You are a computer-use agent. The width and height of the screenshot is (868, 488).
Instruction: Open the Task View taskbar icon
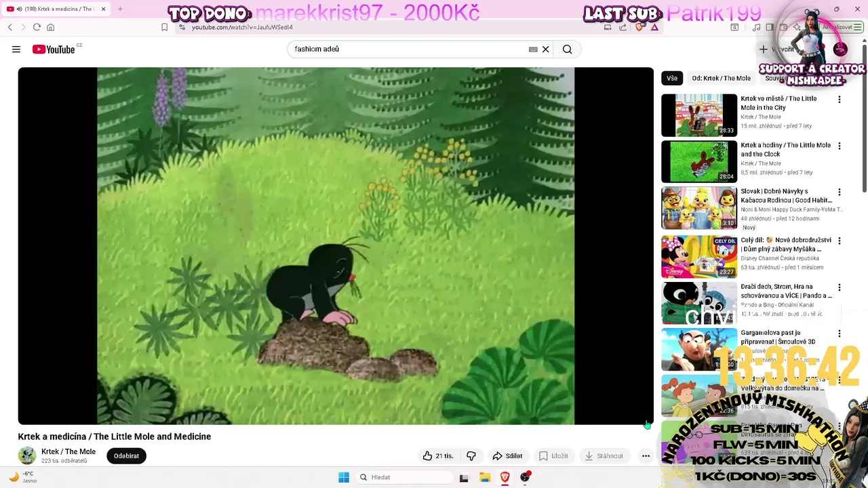click(464, 477)
